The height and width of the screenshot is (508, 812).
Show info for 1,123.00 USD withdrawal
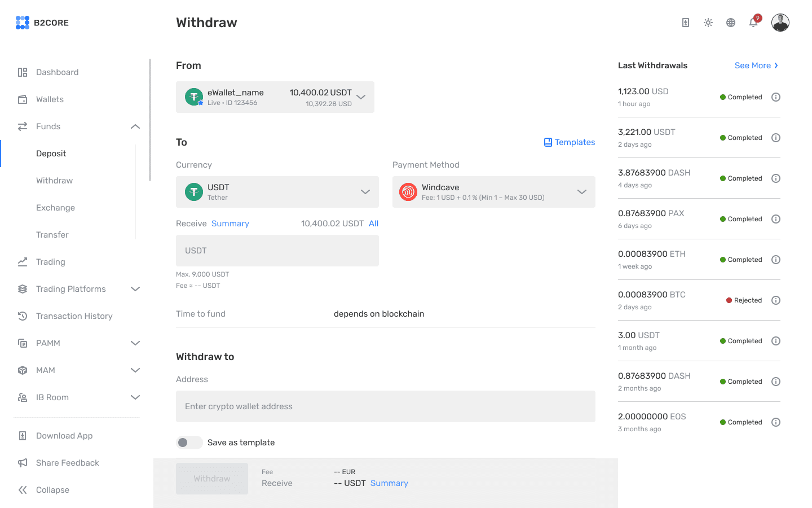point(776,97)
